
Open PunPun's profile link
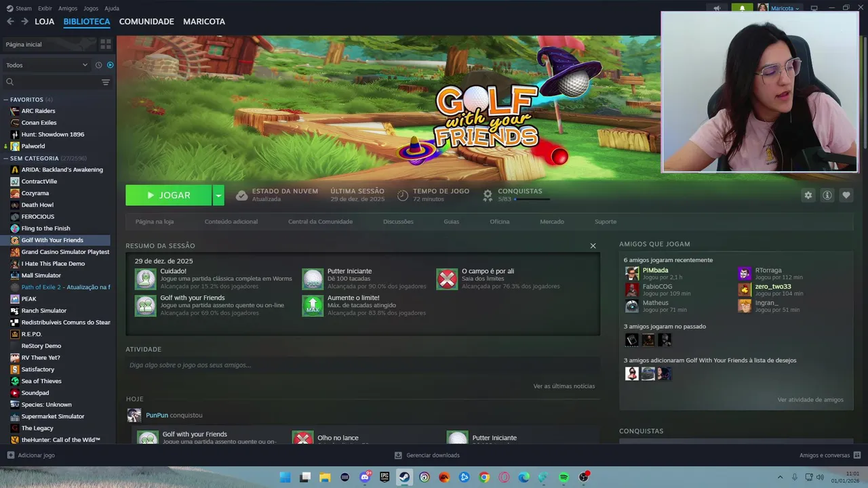(157, 415)
